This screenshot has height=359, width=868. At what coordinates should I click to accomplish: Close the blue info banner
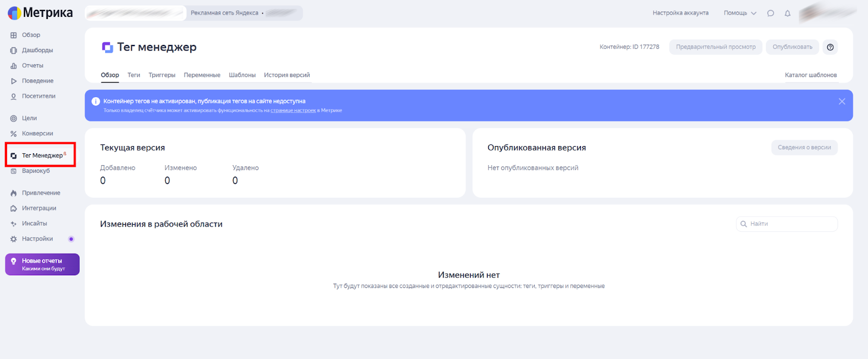click(x=842, y=102)
